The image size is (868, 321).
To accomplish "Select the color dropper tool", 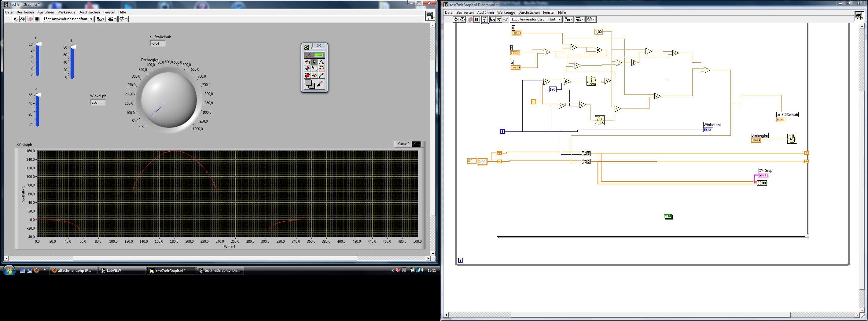I will click(x=322, y=76).
